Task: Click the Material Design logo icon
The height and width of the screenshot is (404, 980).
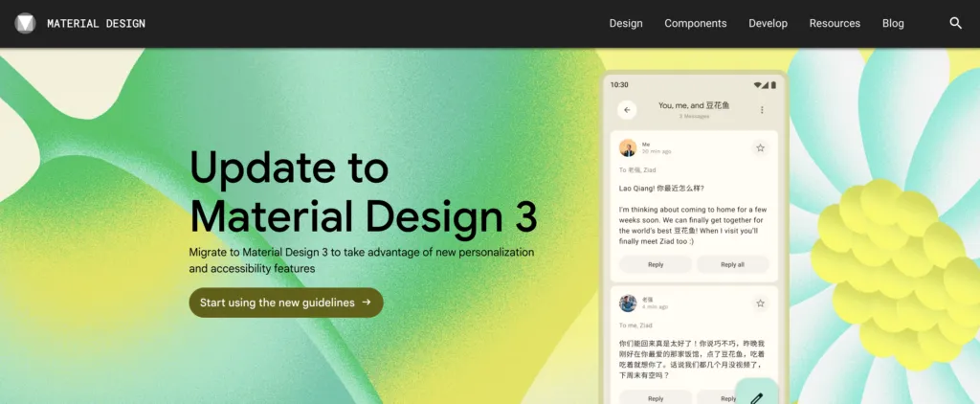Action: click(x=25, y=23)
